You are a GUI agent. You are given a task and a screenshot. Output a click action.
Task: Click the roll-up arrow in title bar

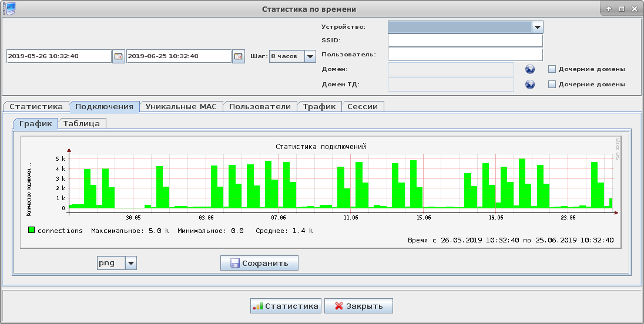[609, 9]
